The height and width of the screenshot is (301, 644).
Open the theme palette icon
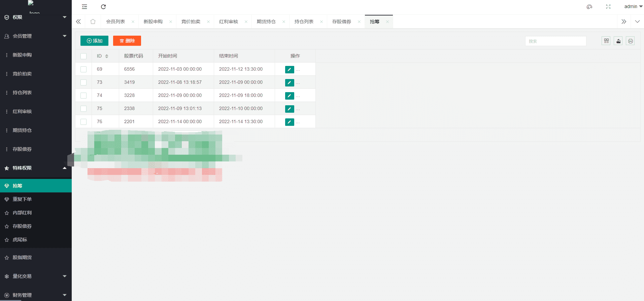[x=589, y=7]
